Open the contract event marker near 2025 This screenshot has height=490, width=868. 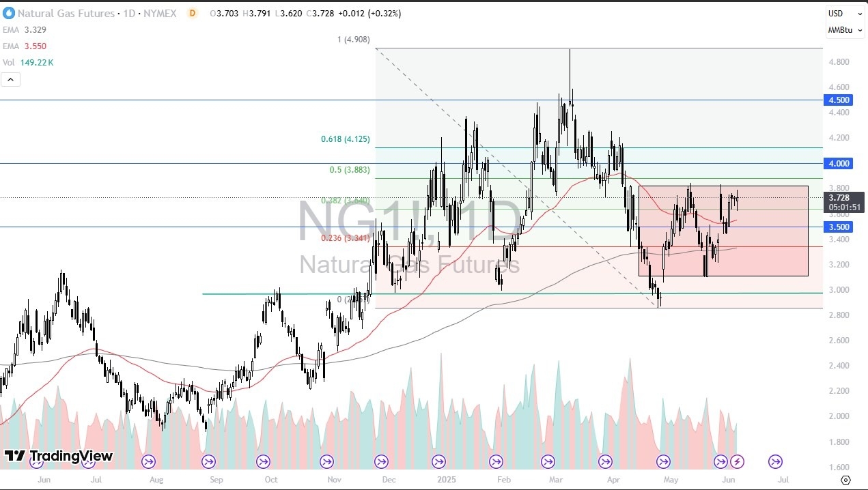click(438, 462)
